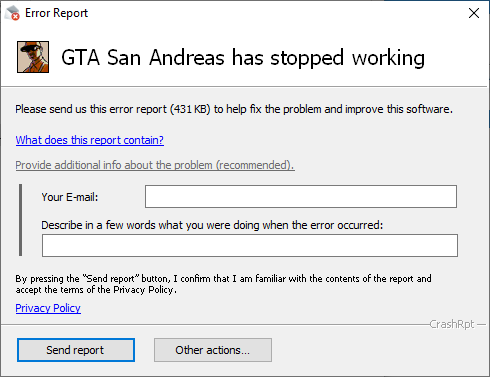Click 'Provide additional info about the problem' link

pos(155,165)
